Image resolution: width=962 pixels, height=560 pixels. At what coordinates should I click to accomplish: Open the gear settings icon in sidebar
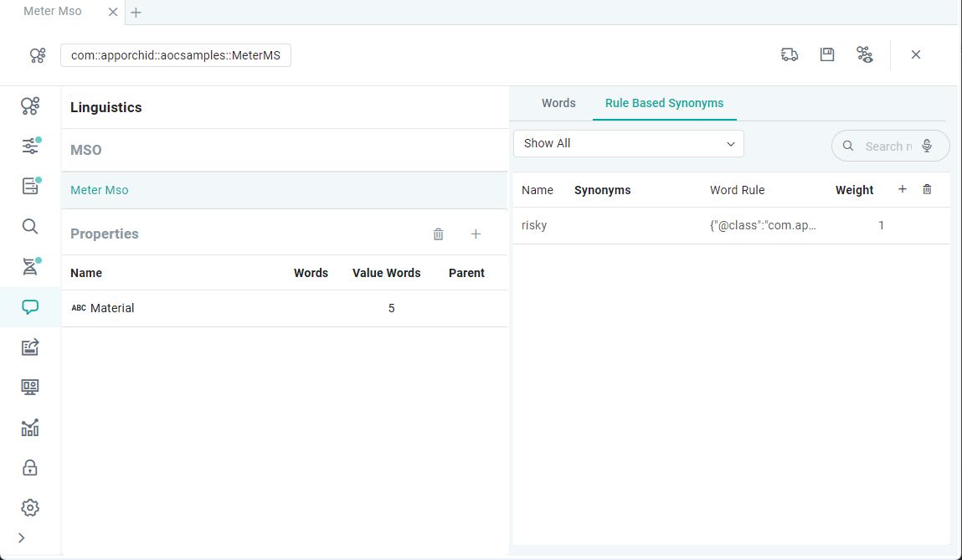tap(30, 507)
